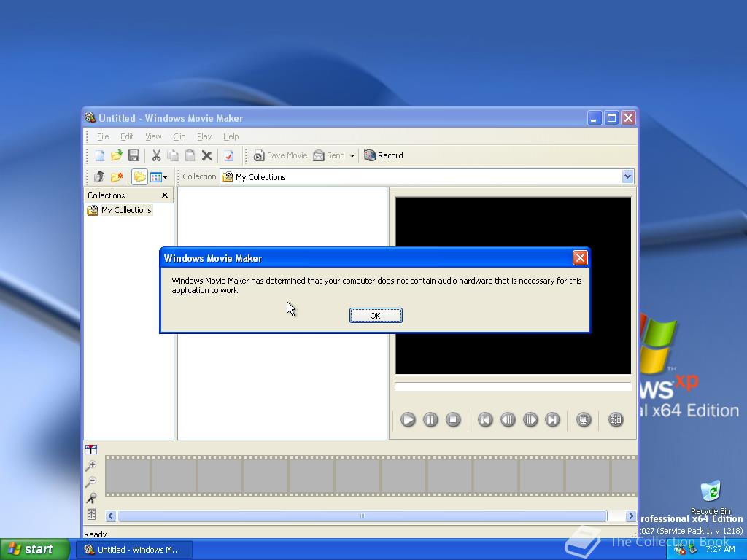Open the Views dropdown icon
The height and width of the screenshot is (560, 747).
click(x=158, y=177)
